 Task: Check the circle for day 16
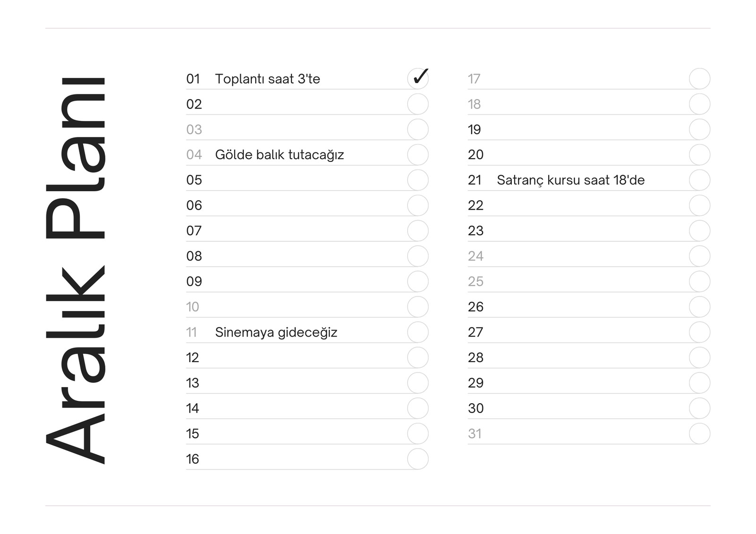(x=418, y=459)
